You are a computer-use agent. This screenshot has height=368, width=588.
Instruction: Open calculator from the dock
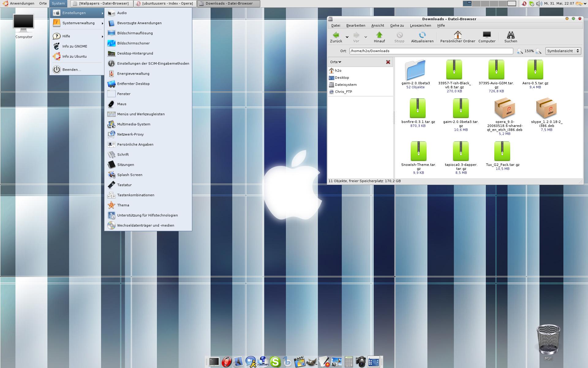pyautogui.click(x=349, y=362)
